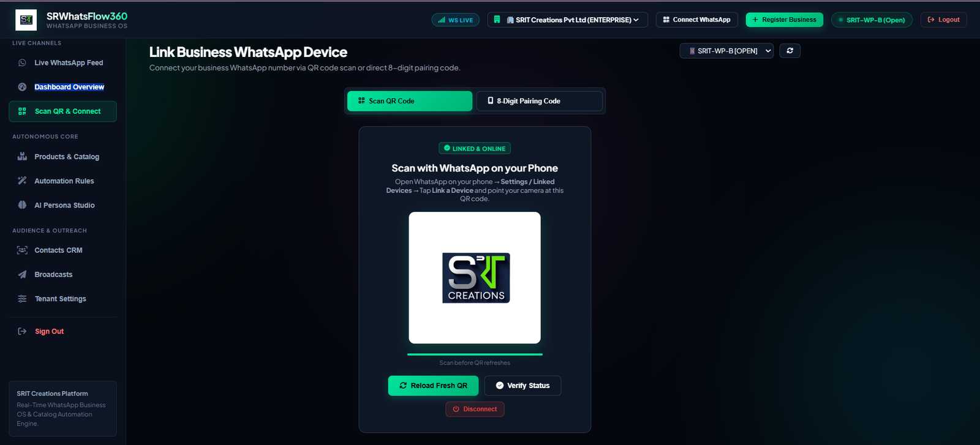Click the Disconnect button
The height and width of the screenshot is (445, 980).
(x=475, y=409)
